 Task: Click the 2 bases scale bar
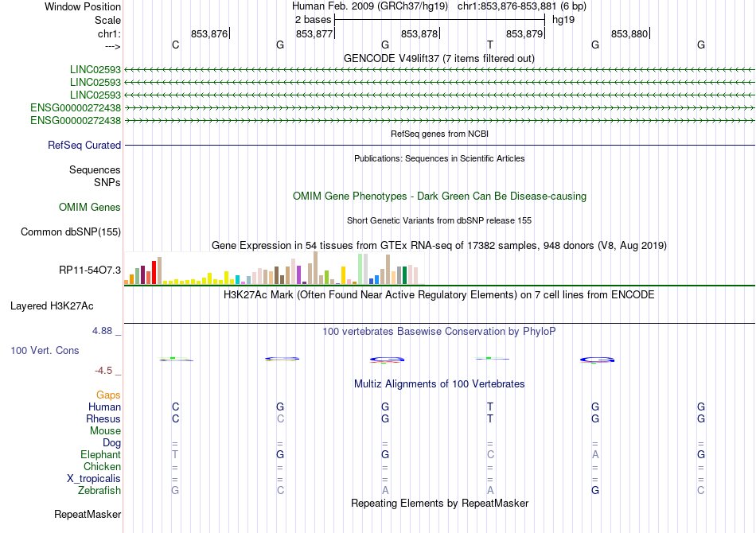(x=440, y=20)
